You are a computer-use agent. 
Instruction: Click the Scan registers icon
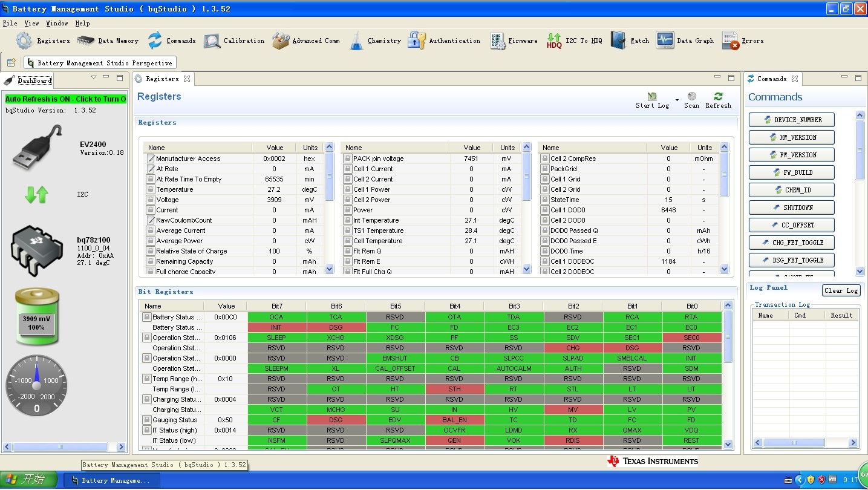coord(691,97)
